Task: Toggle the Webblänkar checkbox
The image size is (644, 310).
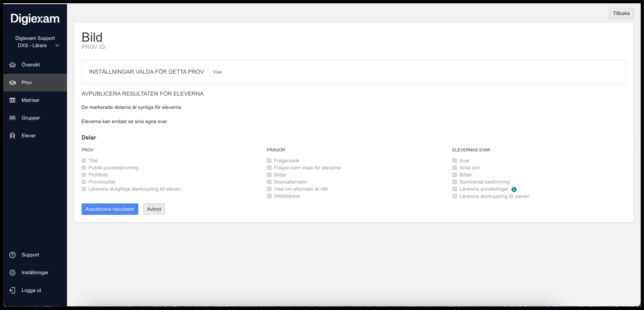Action: click(269, 196)
